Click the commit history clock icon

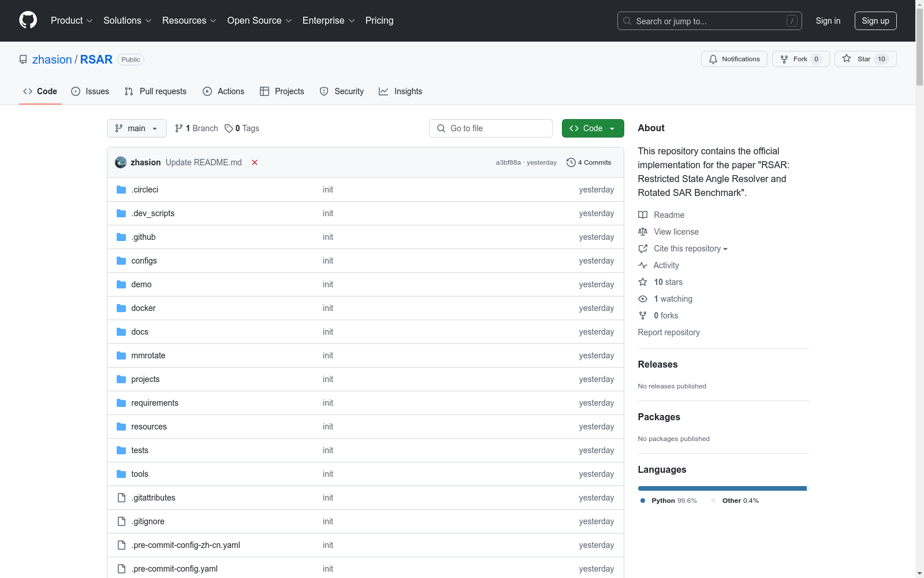tap(571, 162)
